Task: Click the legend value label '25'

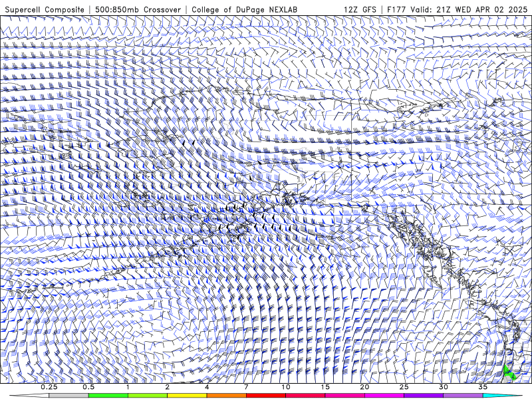Action: pos(404,387)
